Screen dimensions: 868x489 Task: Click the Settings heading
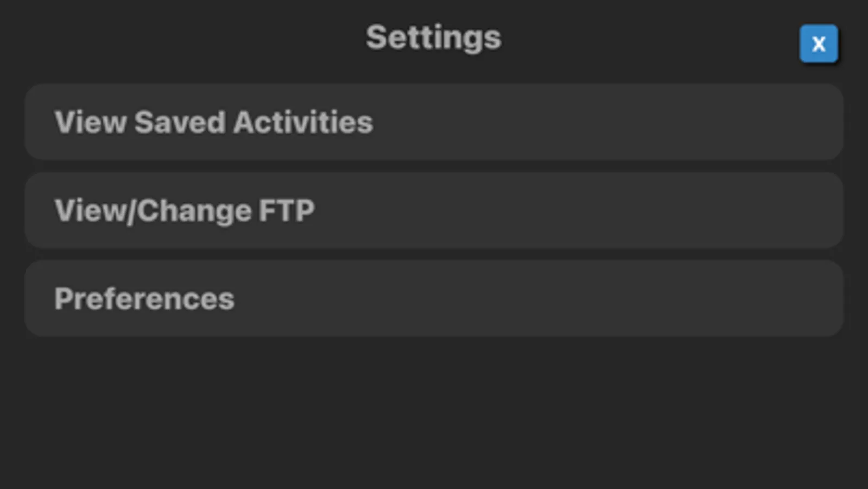[433, 36]
